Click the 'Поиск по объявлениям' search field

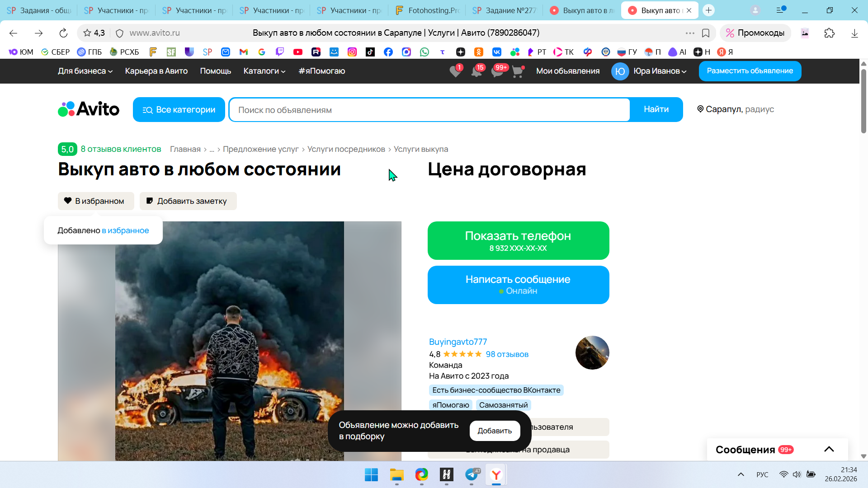click(429, 110)
